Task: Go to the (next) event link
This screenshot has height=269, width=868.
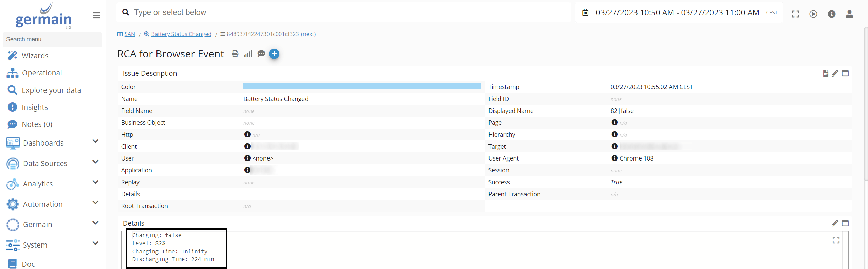Action: 308,34
